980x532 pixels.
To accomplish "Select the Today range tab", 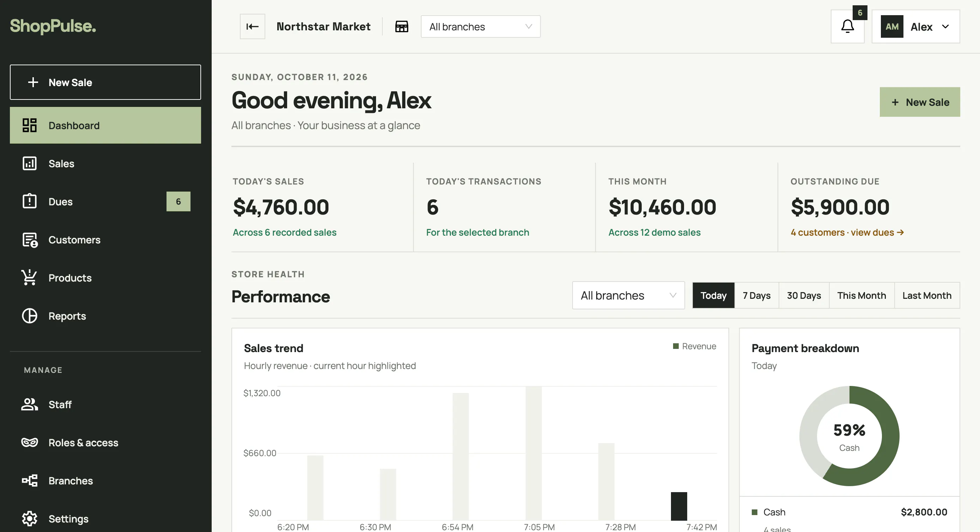I will [x=713, y=295].
